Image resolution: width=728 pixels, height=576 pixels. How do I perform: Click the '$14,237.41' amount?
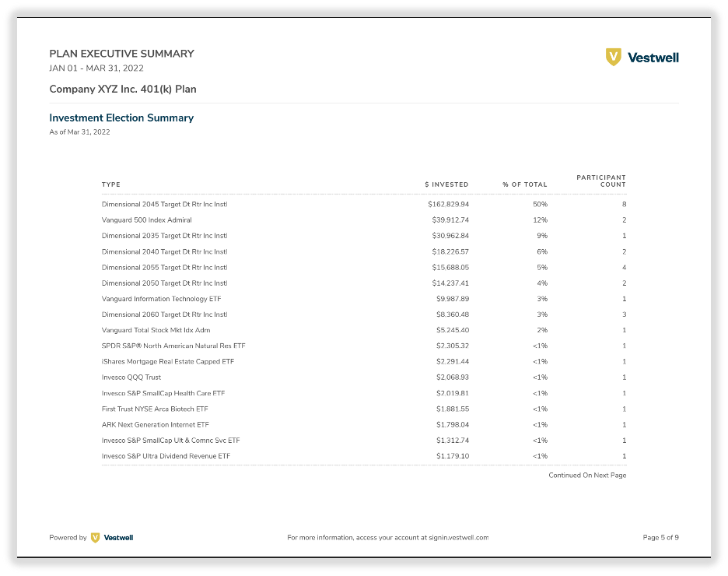pos(450,283)
